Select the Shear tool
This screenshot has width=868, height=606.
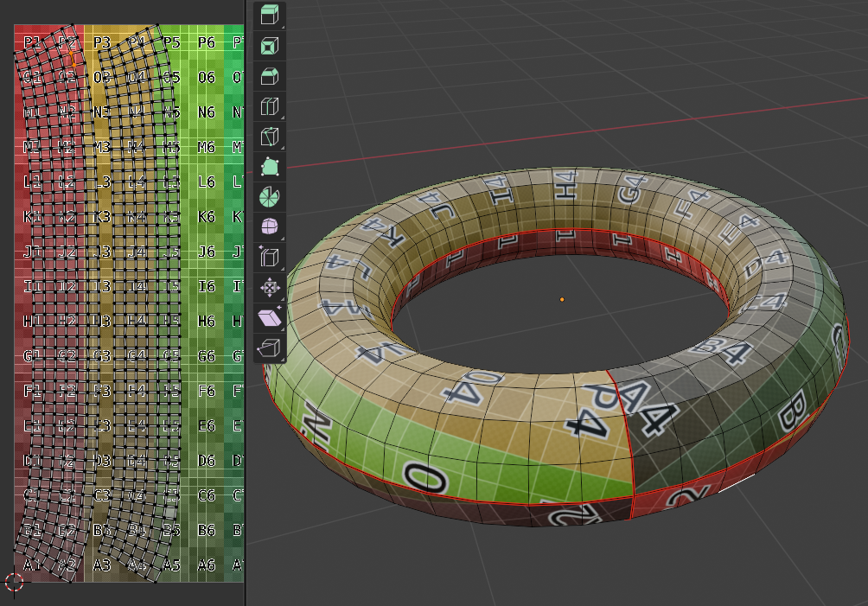click(x=270, y=318)
